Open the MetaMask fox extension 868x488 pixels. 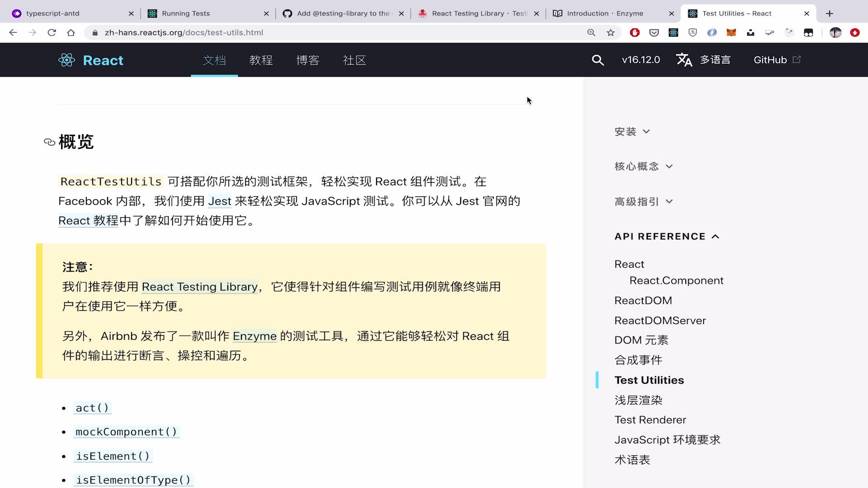[731, 32]
